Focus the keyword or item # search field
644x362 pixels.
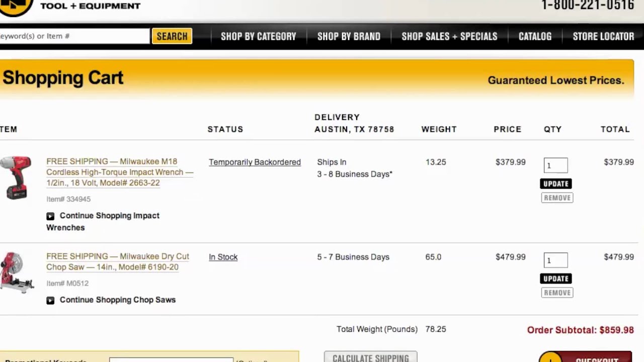pos(74,36)
